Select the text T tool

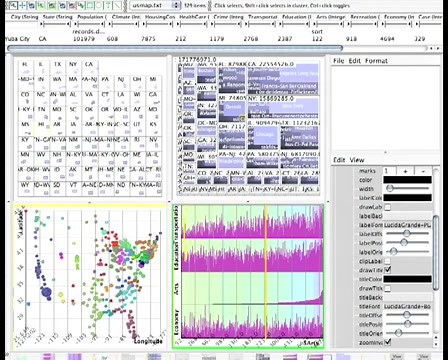[x=108, y=5]
